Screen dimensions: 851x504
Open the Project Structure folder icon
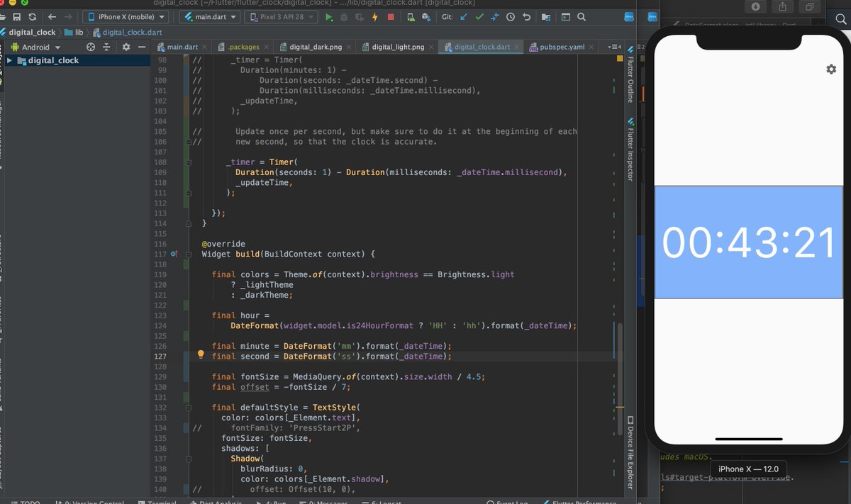tap(545, 16)
